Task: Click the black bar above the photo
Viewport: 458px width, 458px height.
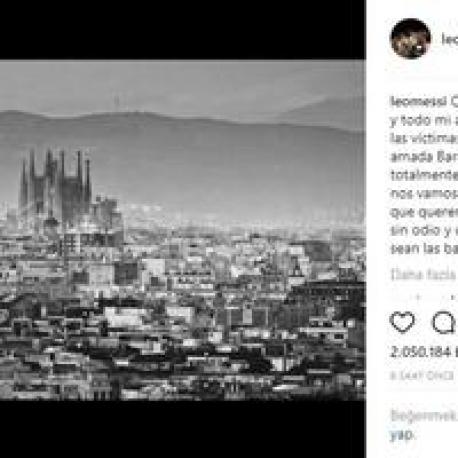Action: click(x=183, y=30)
